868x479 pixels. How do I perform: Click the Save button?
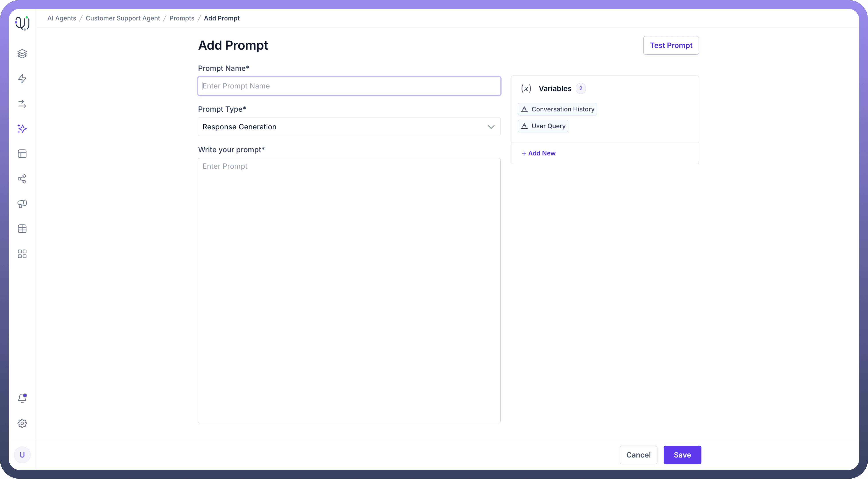(x=682, y=455)
